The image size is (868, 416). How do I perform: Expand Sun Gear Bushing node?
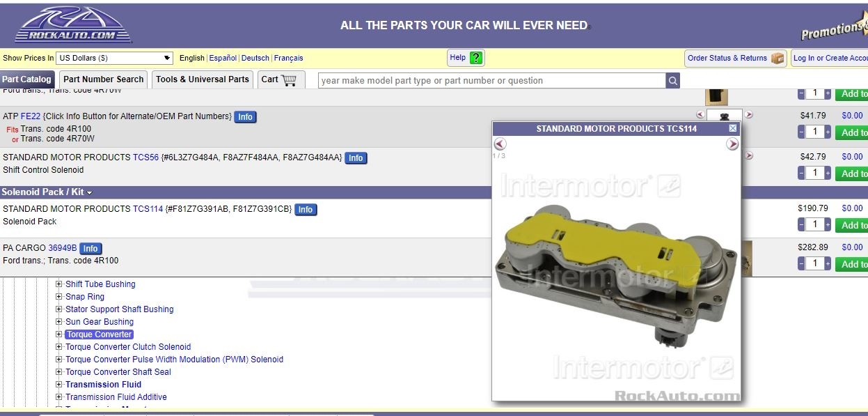59,321
